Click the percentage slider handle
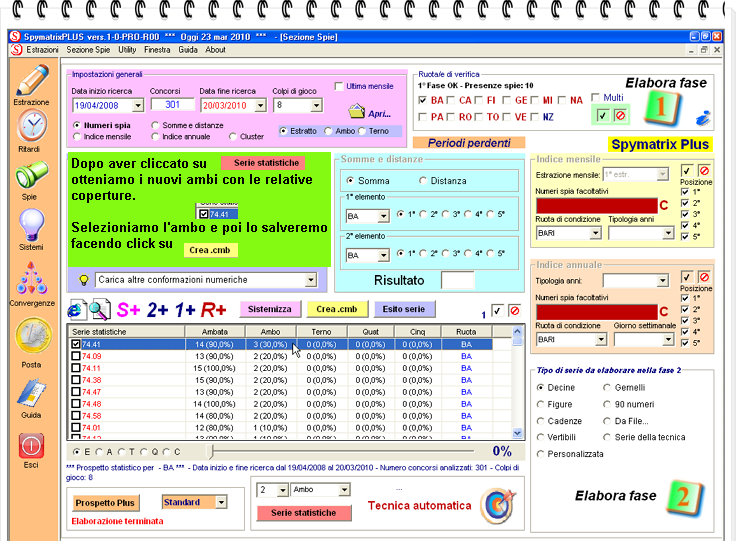This screenshot has width=736, height=541. 212,451
